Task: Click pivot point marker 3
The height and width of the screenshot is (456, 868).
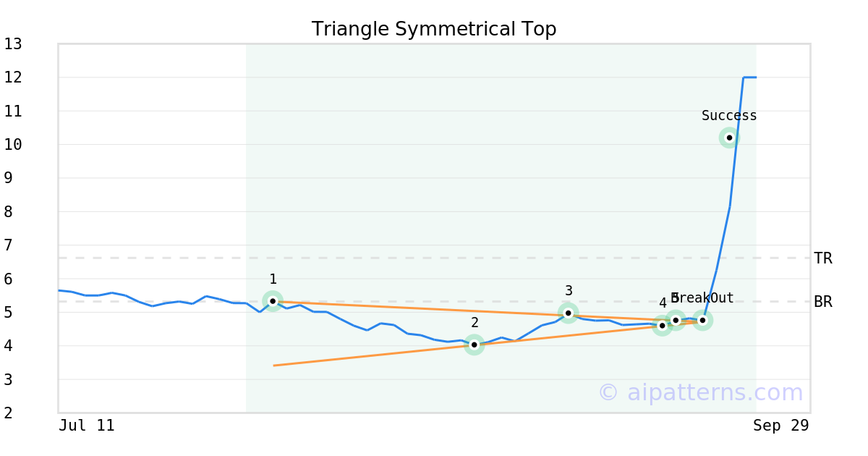Action: pos(569,313)
